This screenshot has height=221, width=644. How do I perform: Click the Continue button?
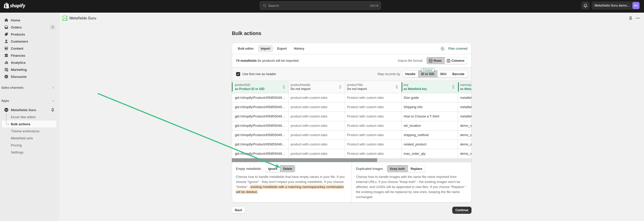(462, 210)
